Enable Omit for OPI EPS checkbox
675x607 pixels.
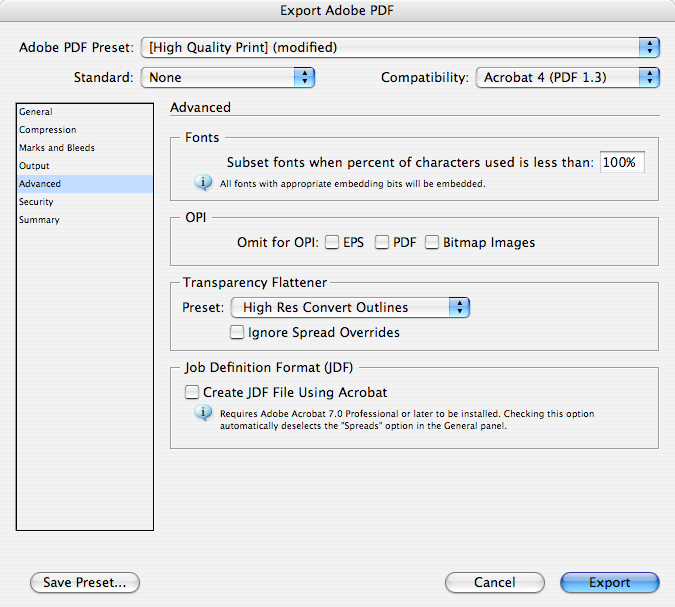point(331,242)
